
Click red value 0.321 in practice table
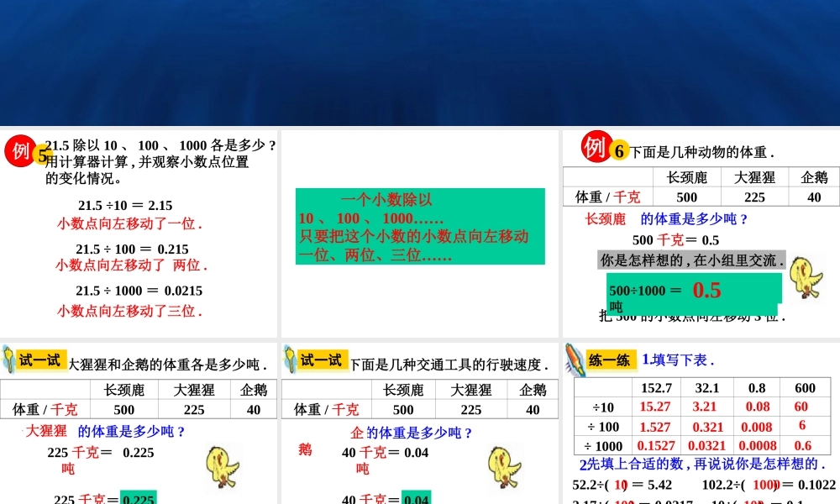pos(707,427)
